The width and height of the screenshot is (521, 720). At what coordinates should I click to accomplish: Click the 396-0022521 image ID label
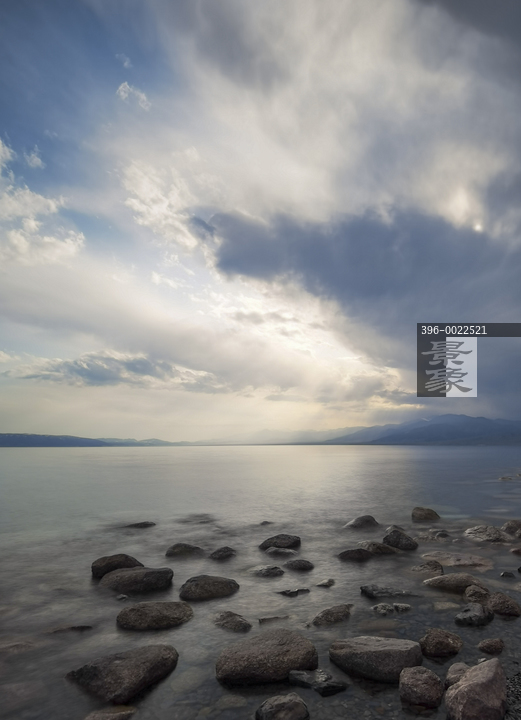pos(454,330)
